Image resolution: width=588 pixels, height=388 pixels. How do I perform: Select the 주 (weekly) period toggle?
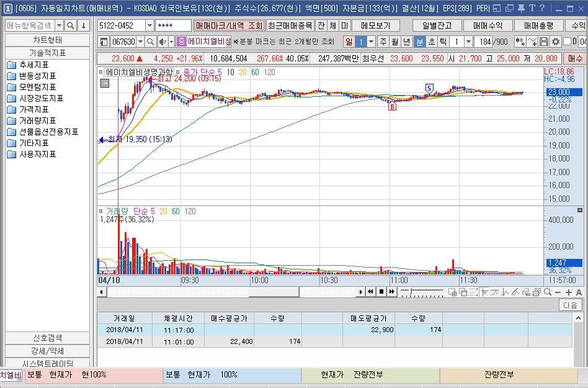[383, 42]
